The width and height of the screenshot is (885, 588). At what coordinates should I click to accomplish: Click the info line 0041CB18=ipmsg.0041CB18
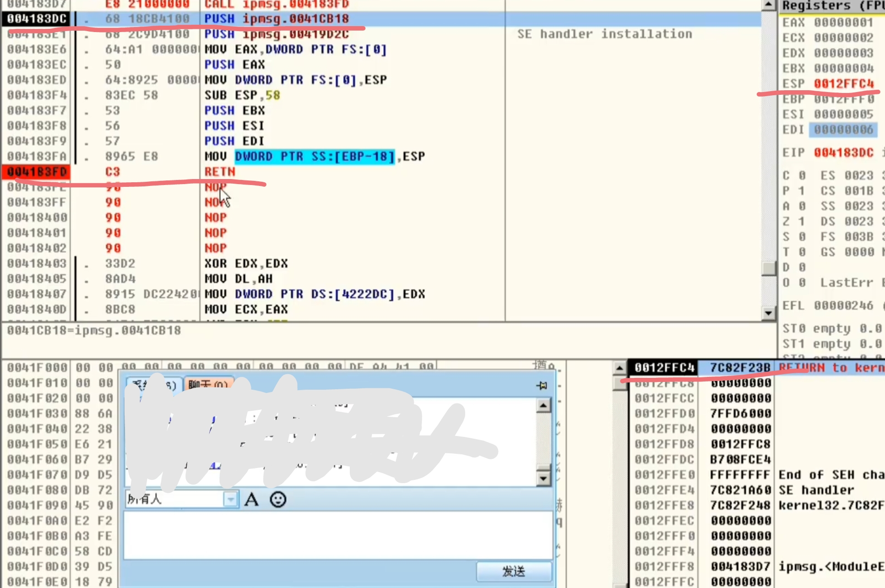[94, 330]
